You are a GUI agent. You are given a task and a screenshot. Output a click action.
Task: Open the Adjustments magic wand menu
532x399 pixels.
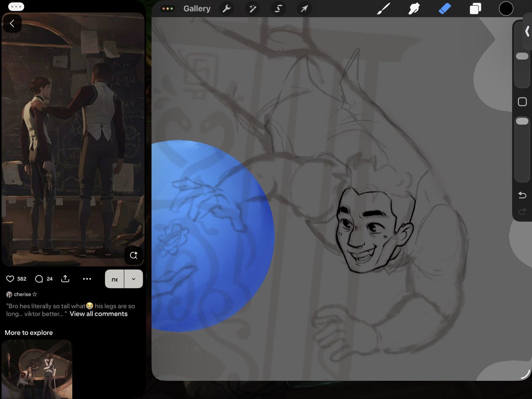(x=253, y=8)
